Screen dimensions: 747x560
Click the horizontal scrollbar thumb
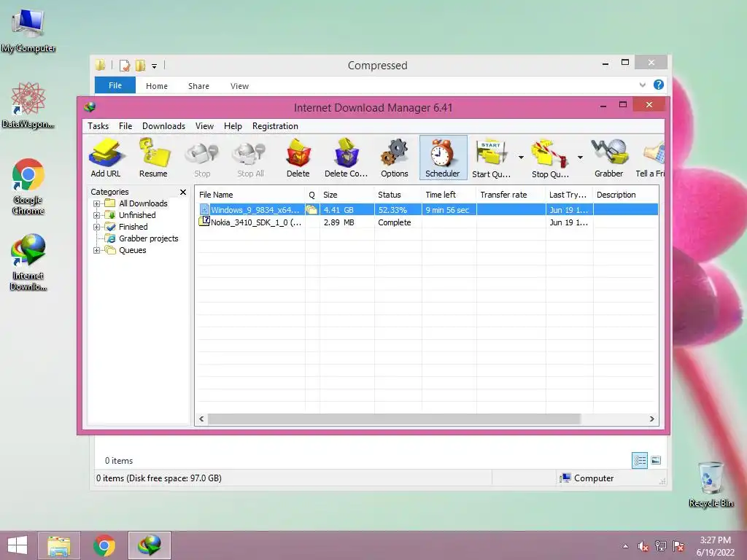click(x=394, y=419)
